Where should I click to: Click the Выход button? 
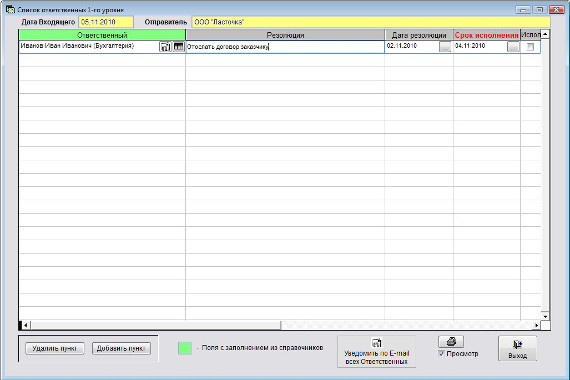pyautogui.click(x=517, y=349)
